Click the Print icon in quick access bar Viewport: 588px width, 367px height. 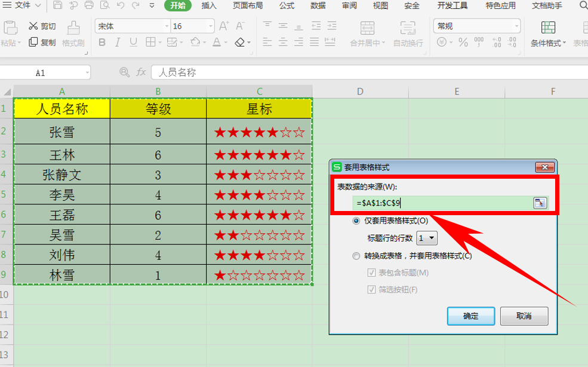(89, 5)
